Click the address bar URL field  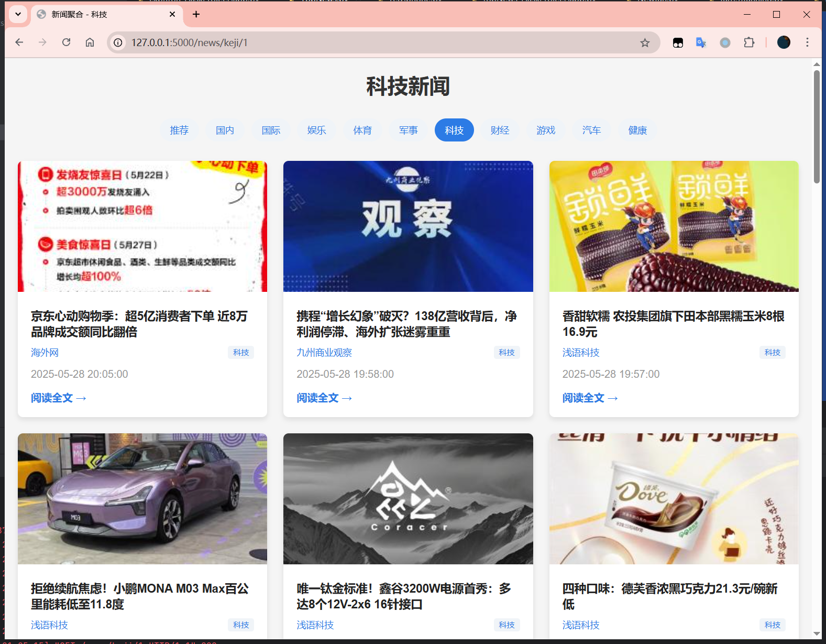coord(367,42)
